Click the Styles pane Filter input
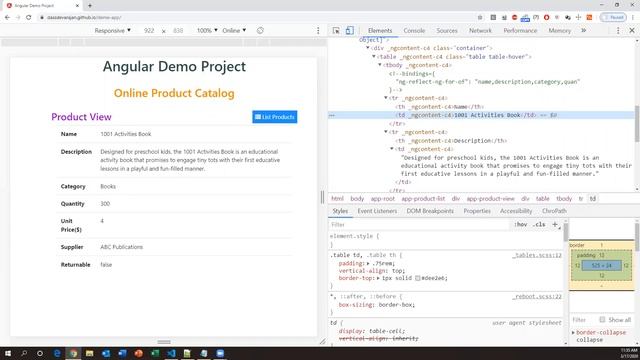 (418, 224)
